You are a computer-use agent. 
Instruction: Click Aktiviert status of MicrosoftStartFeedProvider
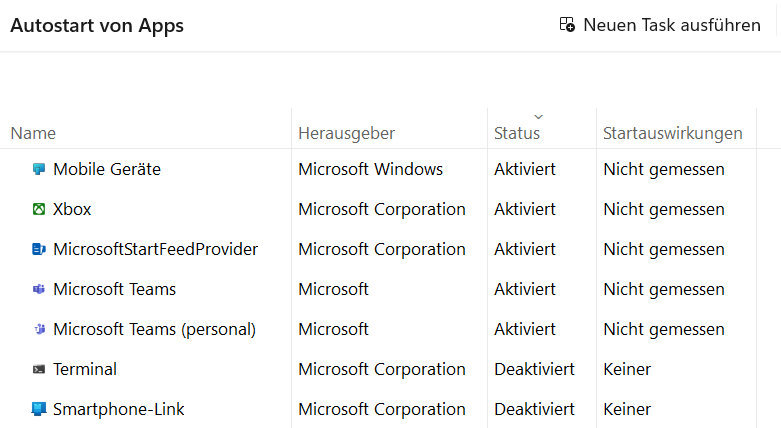tap(525, 249)
